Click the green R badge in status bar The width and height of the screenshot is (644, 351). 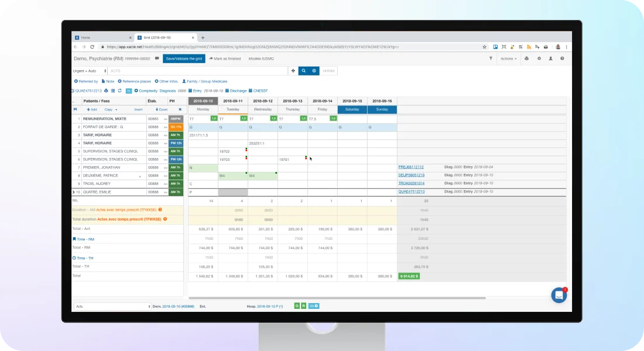pyautogui.click(x=303, y=306)
